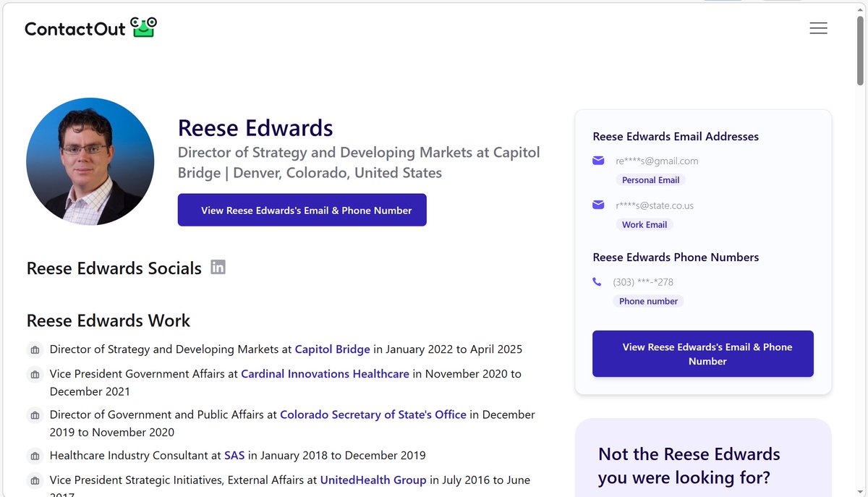
Task: Open the SAS company link
Action: coord(234,456)
